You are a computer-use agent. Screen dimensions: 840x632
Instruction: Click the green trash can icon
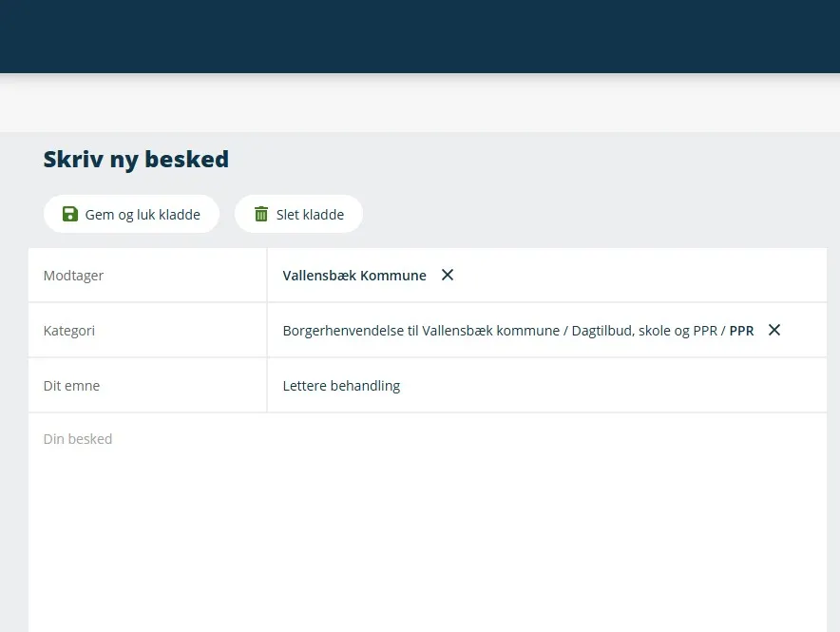[x=261, y=214]
